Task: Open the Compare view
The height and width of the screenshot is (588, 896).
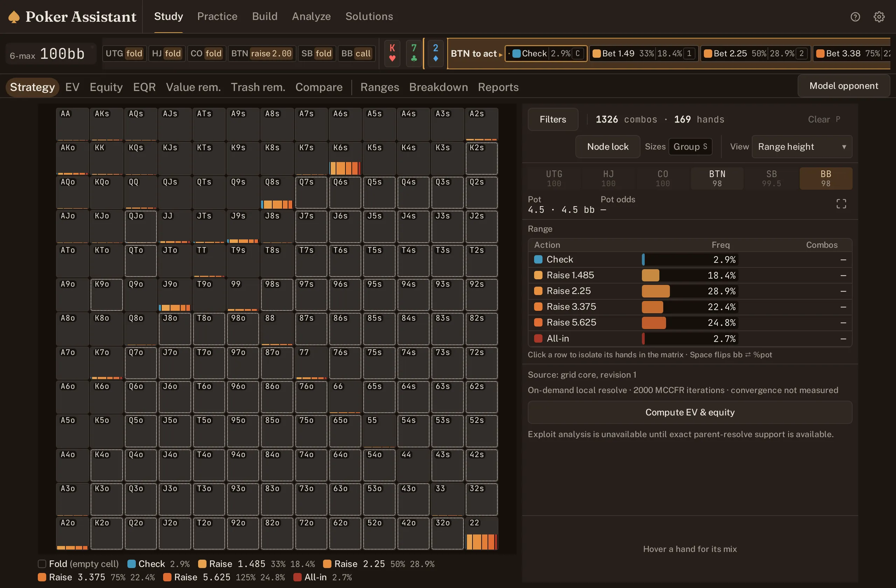Action: point(319,87)
